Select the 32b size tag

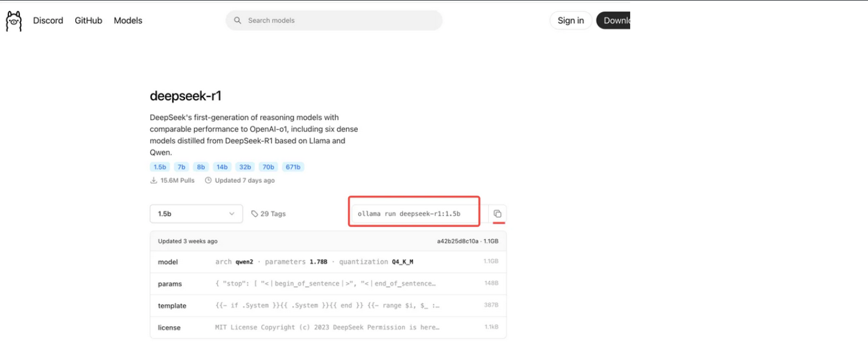245,167
